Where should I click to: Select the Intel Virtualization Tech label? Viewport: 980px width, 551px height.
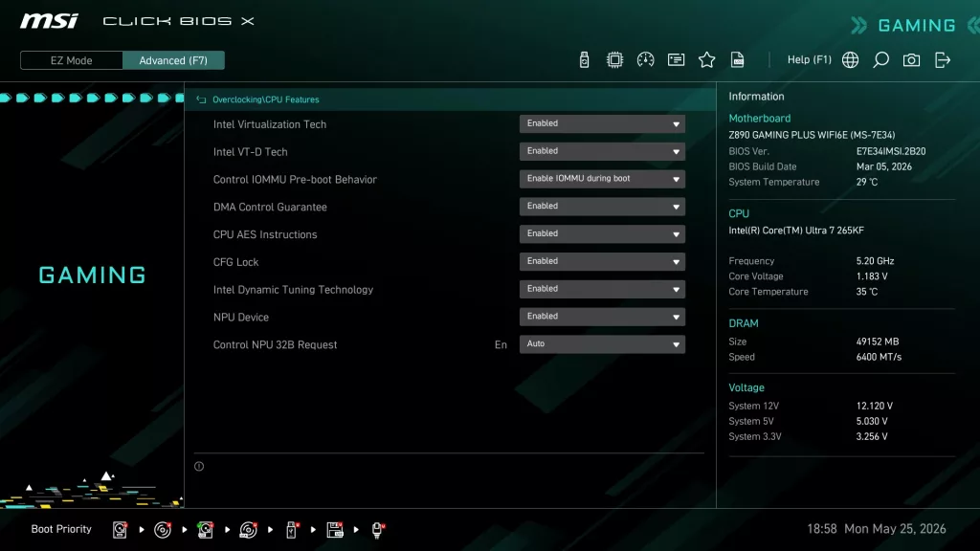(269, 124)
